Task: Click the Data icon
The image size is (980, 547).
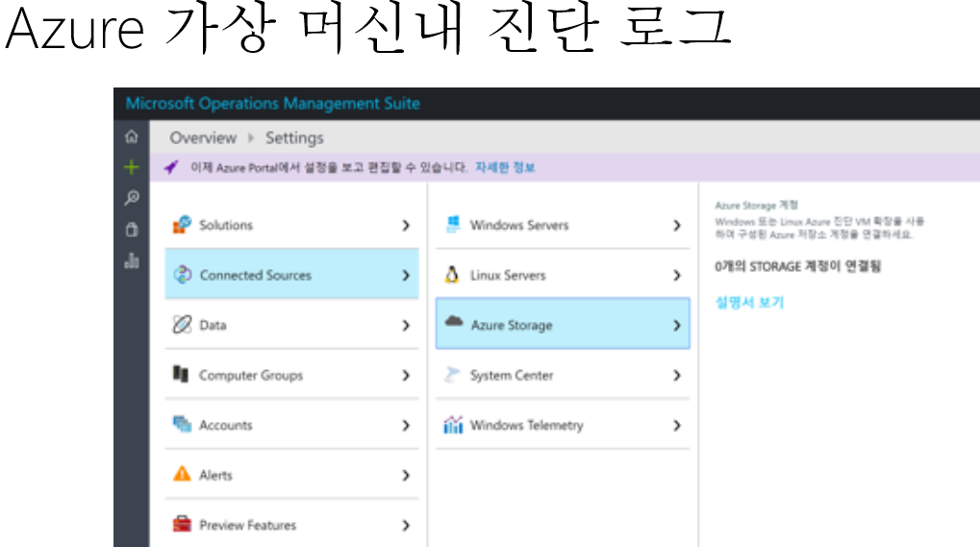Action: click(182, 324)
